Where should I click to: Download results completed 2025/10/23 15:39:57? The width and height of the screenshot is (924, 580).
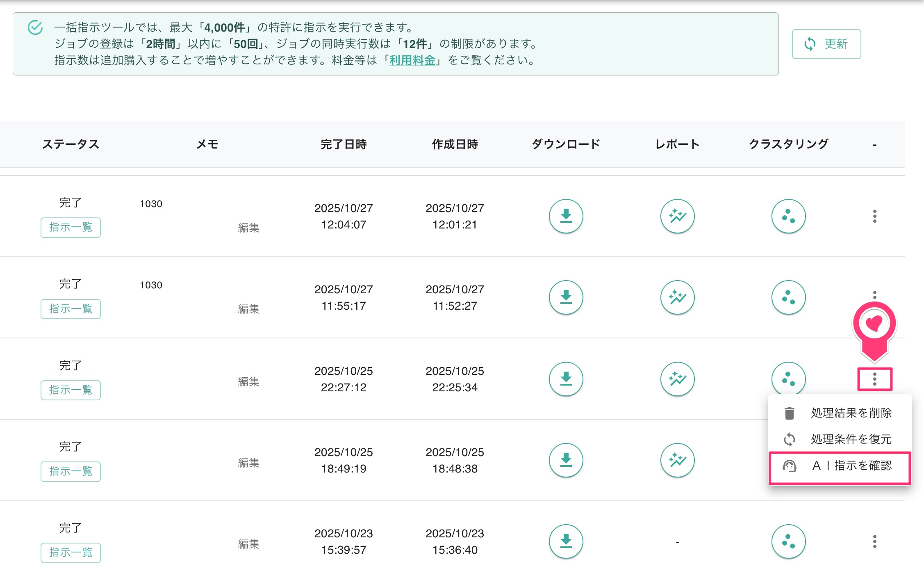pyautogui.click(x=566, y=541)
